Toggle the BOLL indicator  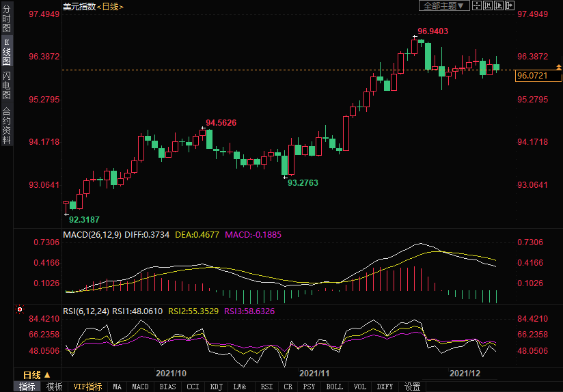(x=334, y=387)
